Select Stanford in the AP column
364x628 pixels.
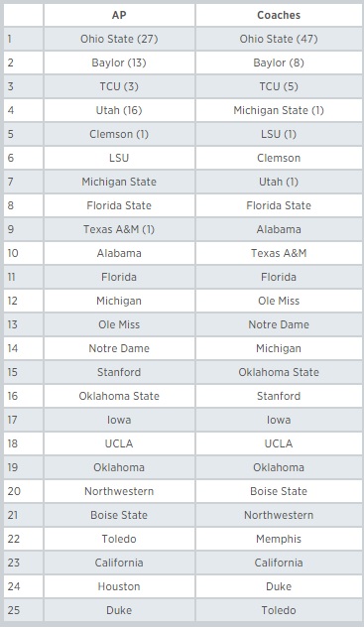point(119,372)
